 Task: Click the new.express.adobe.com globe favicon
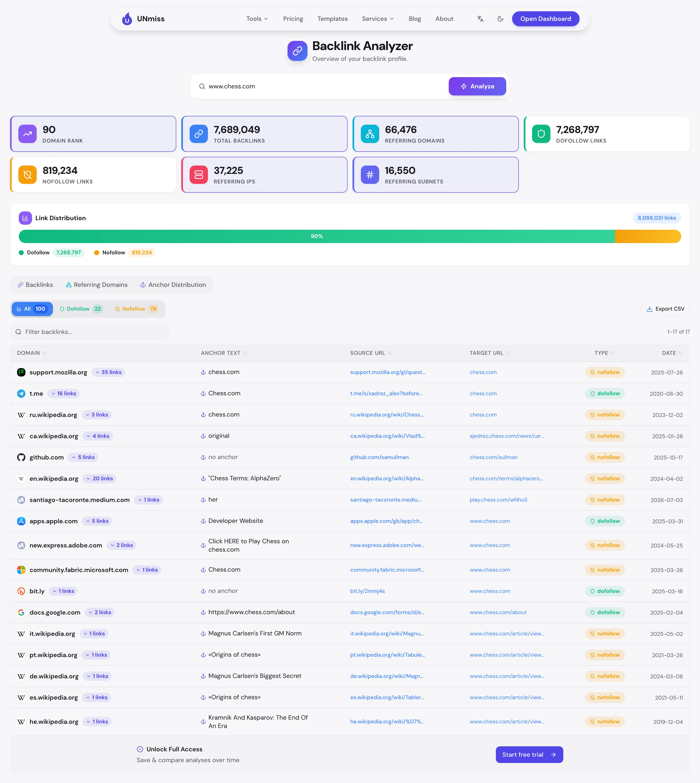21,545
